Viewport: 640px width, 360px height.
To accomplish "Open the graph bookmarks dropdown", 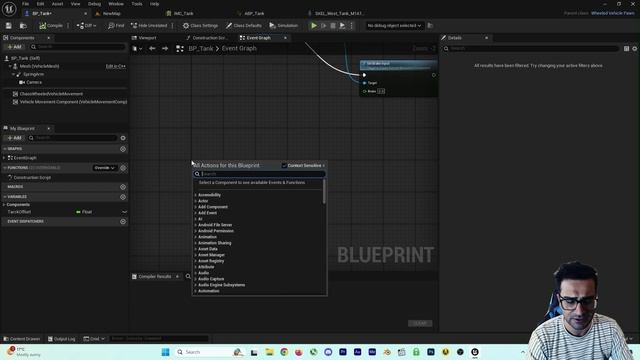I will (137, 49).
